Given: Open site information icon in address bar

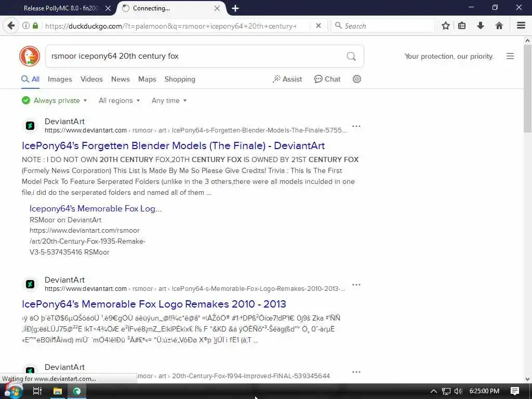Looking at the screenshot, I should click(x=26, y=26).
